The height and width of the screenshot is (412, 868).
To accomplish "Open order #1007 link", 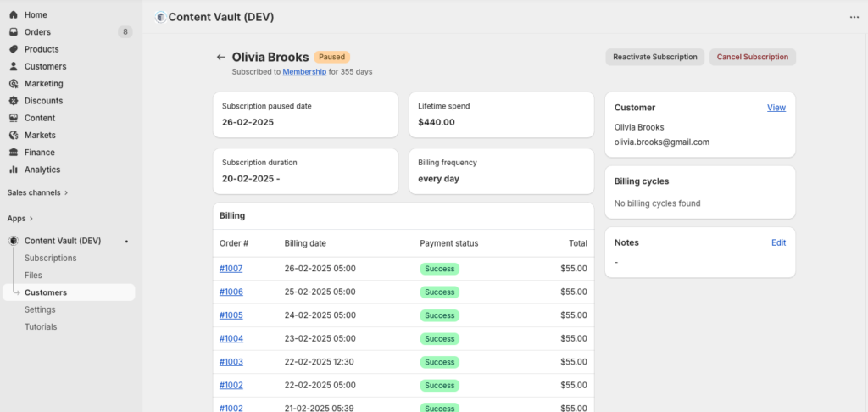I will [231, 269].
